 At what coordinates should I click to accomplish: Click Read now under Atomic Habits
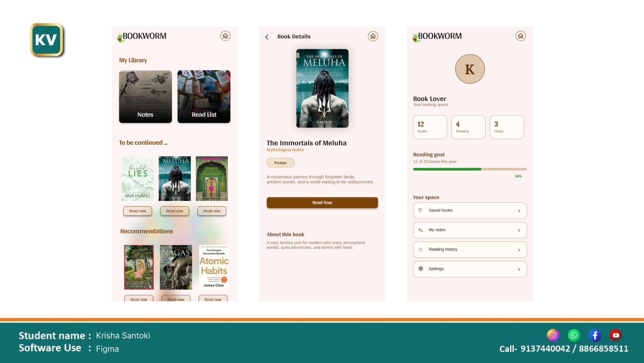click(213, 298)
